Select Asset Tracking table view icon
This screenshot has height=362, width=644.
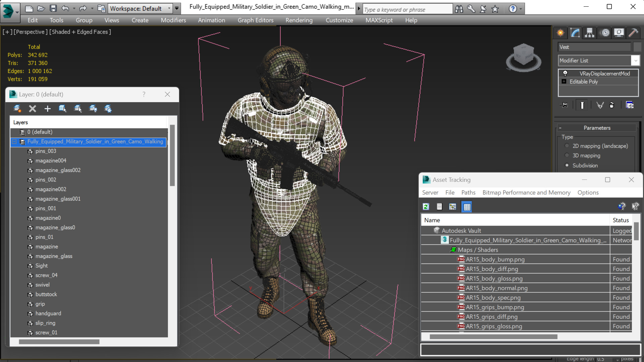(467, 207)
